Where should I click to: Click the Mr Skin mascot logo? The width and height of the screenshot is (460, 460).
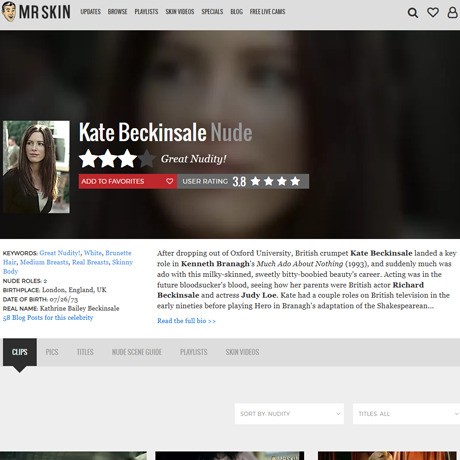pos(9,12)
